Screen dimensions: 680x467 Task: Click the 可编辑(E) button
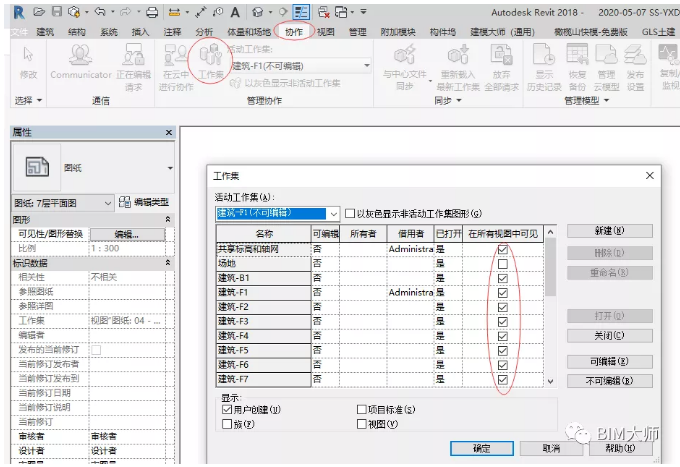[x=609, y=362]
